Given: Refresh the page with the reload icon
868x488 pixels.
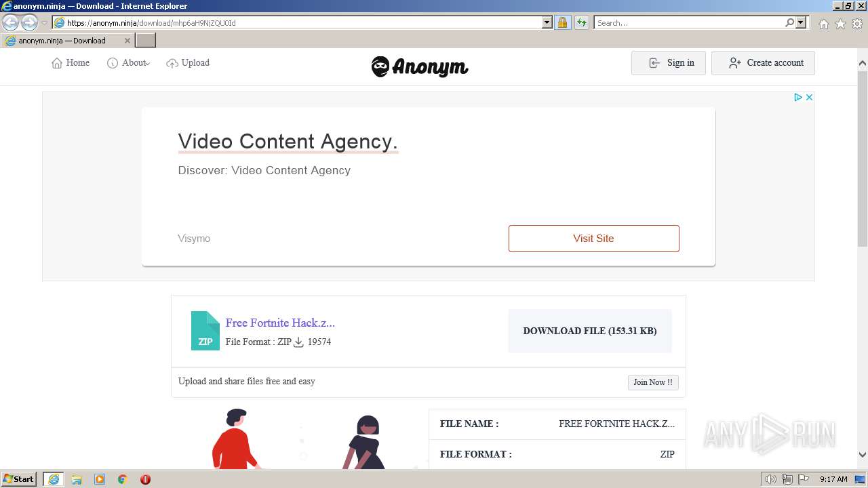Looking at the screenshot, I should point(581,23).
